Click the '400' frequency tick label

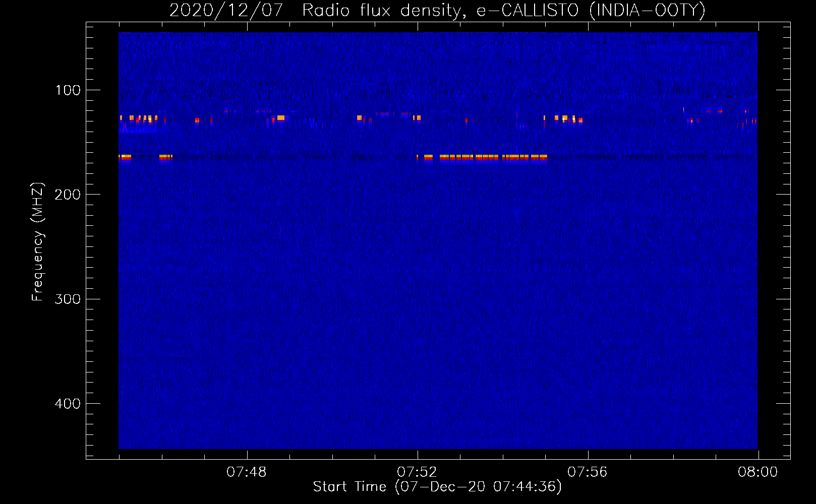(68, 404)
